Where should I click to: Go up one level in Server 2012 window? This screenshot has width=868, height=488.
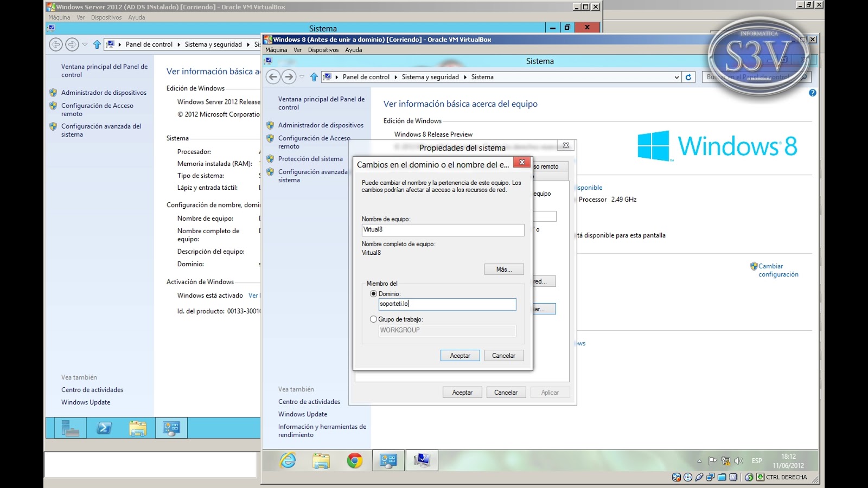97,44
